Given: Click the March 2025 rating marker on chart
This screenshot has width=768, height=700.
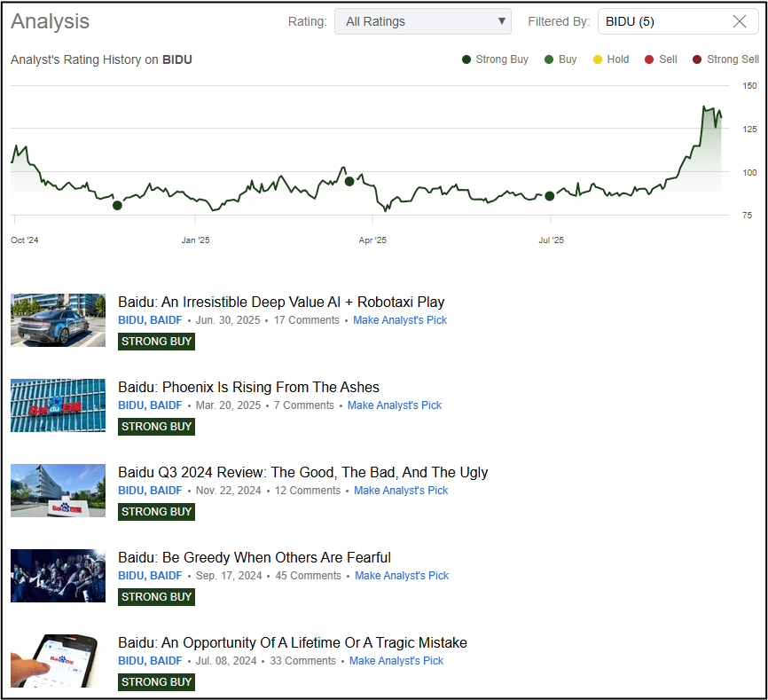Looking at the screenshot, I should (349, 181).
